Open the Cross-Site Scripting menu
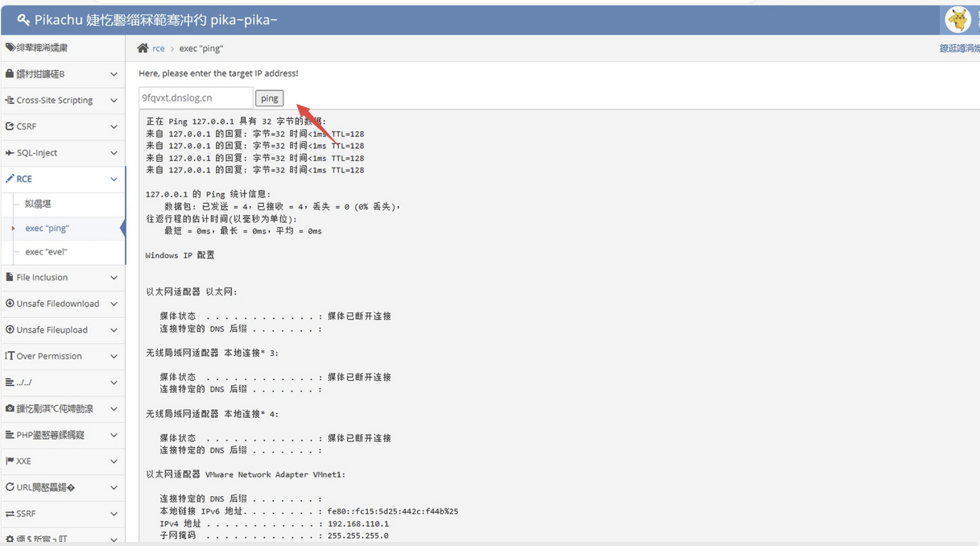Viewport: 980px width, 546px height. [63, 100]
